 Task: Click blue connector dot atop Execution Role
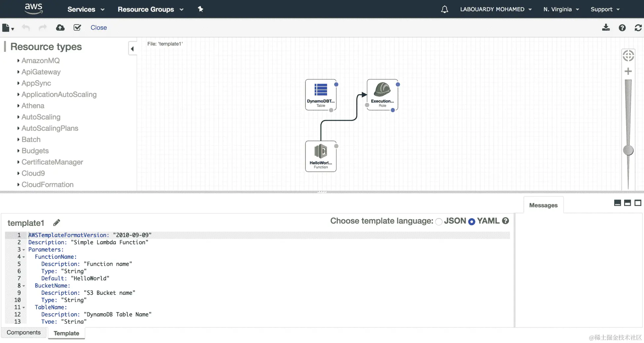[x=398, y=85]
